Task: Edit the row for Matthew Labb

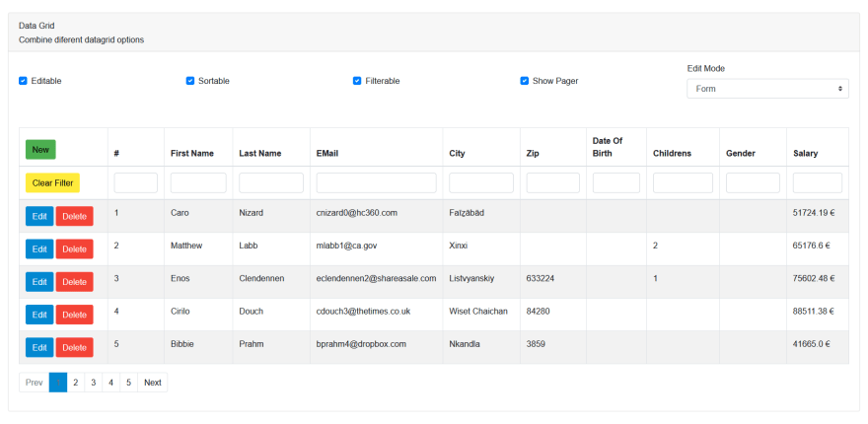Action: pyautogui.click(x=39, y=249)
